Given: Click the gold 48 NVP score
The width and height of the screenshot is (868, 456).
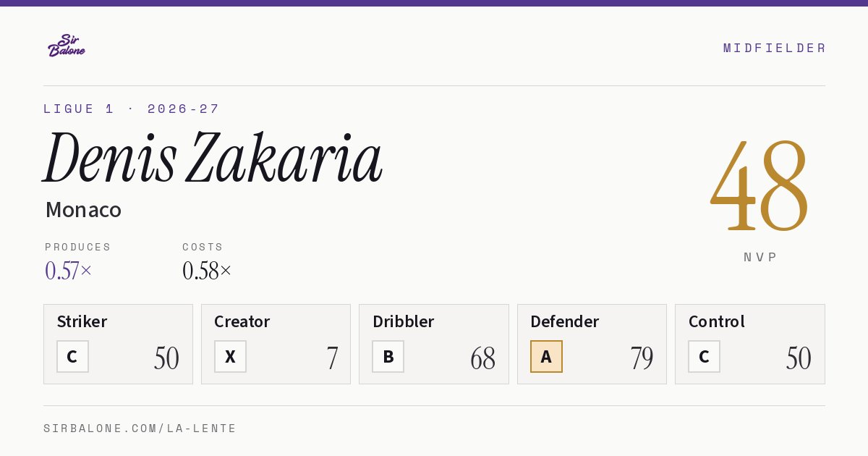Looking at the screenshot, I should tap(759, 185).
